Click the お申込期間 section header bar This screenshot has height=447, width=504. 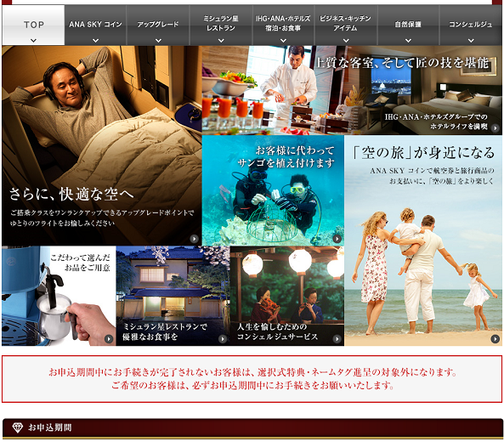point(252,428)
